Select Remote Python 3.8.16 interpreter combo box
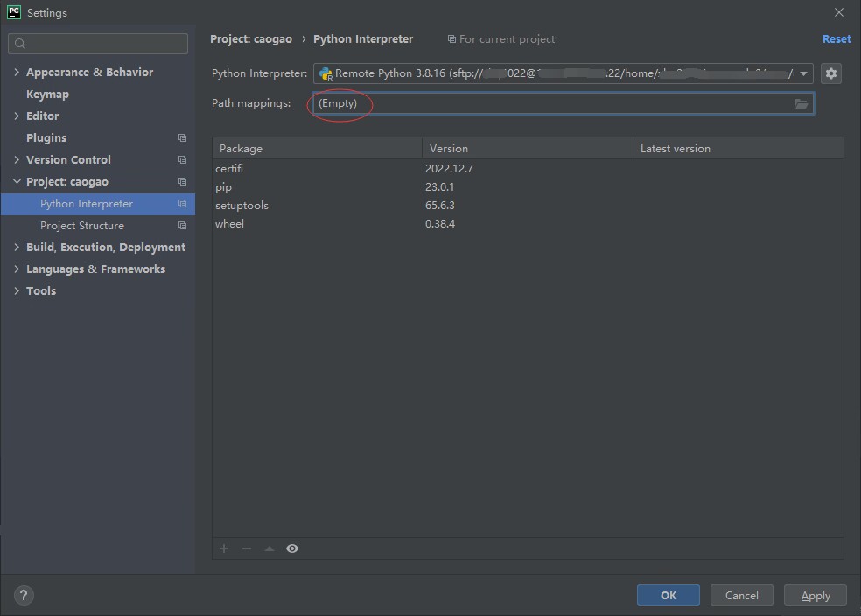 click(563, 73)
